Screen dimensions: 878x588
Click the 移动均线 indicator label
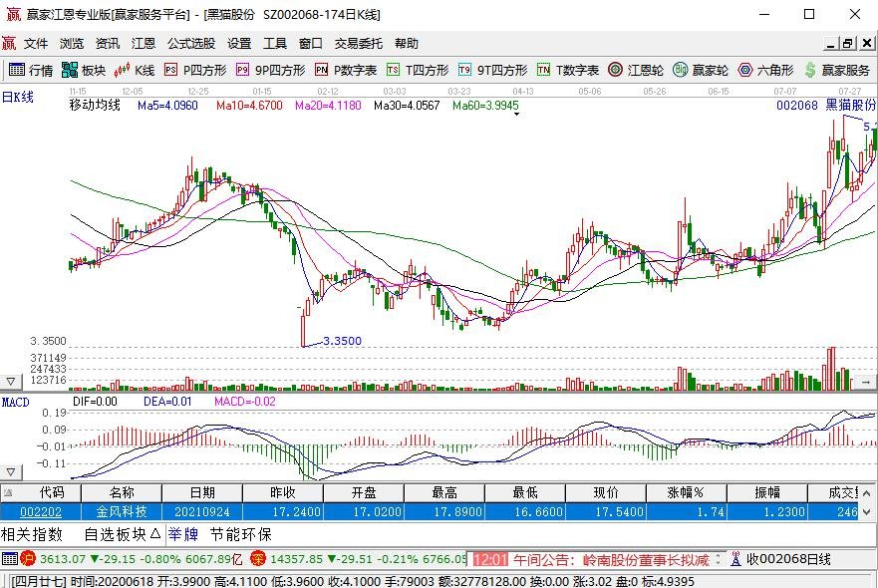click(x=95, y=105)
